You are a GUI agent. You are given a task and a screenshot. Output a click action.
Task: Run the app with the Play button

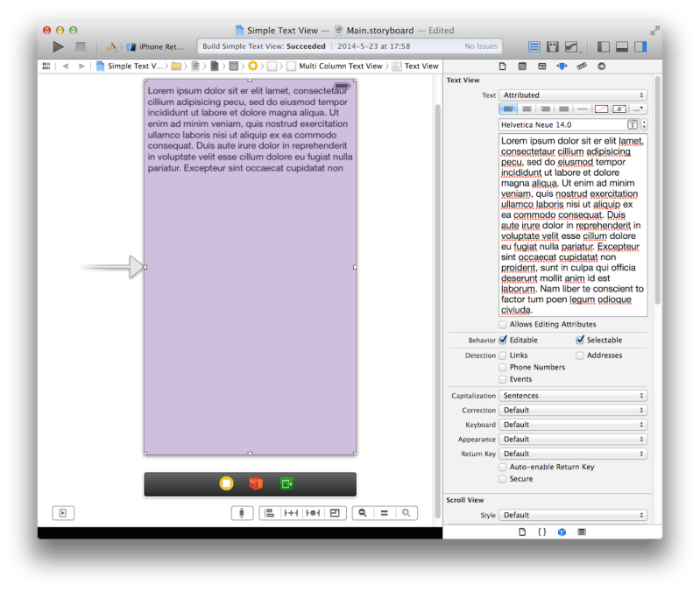[x=58, y=46]
